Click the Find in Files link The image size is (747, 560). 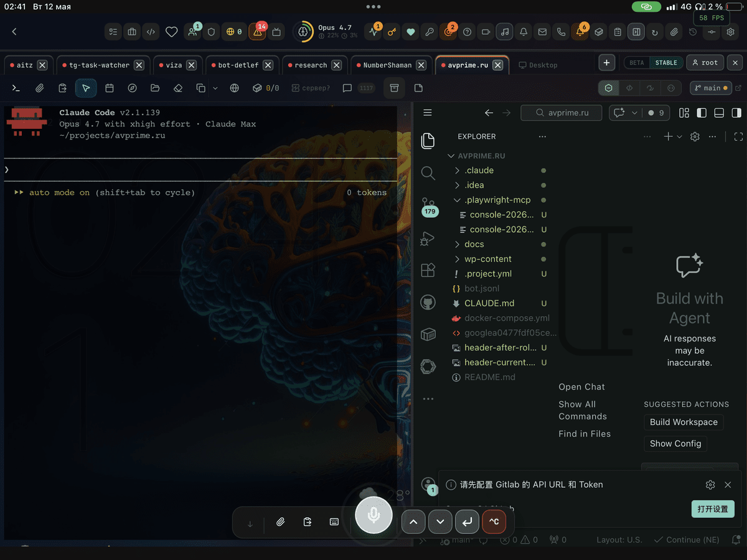coord(585,434)
